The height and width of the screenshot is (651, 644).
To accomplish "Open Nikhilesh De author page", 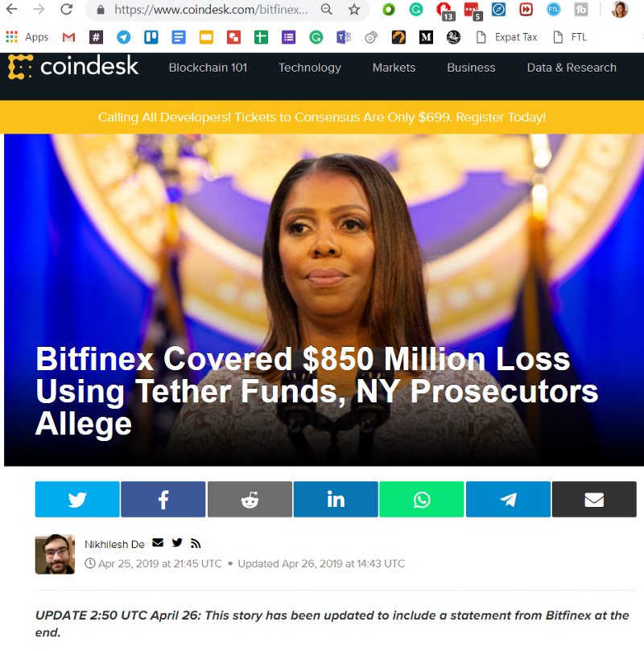I will pos(114,544).
